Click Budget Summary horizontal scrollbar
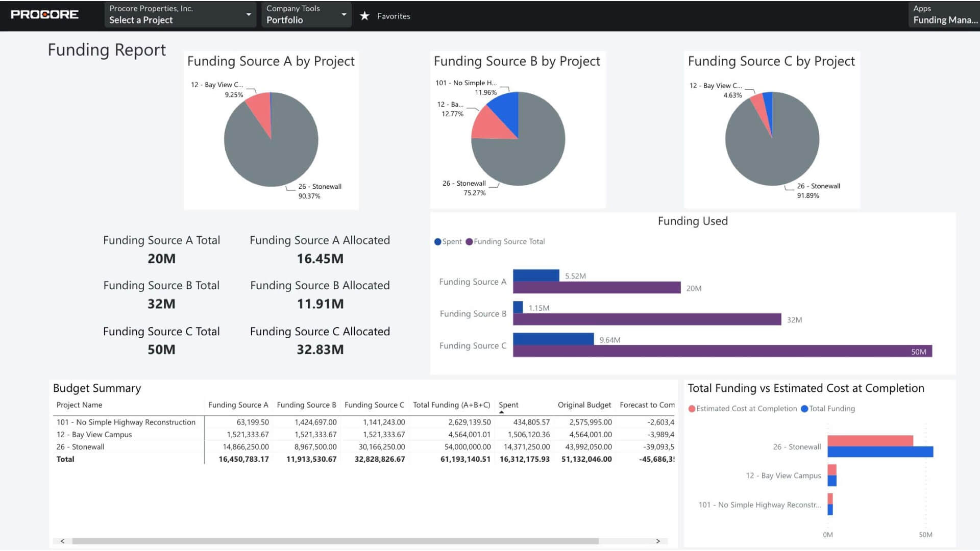980x551 pixels. [x=335, y=541]
